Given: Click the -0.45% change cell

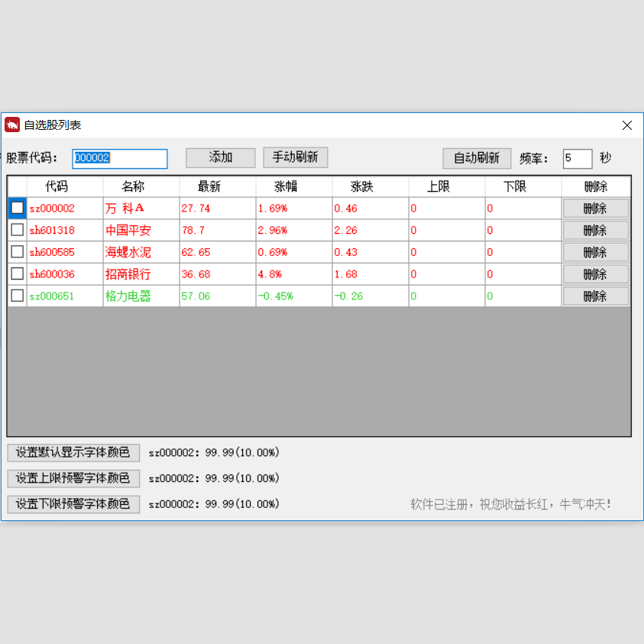Looking at the screenshot, I should (294, 296).
